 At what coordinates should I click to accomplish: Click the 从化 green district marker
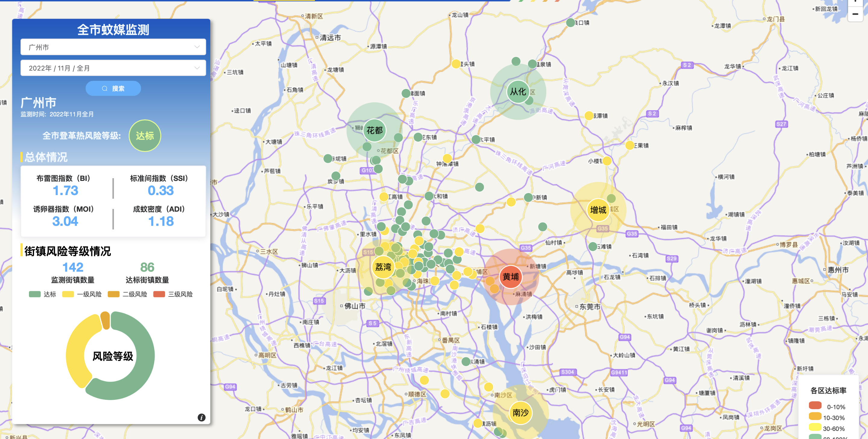518,91
